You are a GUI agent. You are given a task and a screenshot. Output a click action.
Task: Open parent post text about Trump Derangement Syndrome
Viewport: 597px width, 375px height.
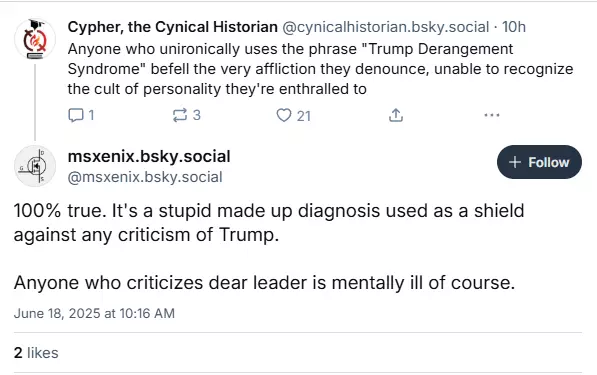[x=320, y=69]
